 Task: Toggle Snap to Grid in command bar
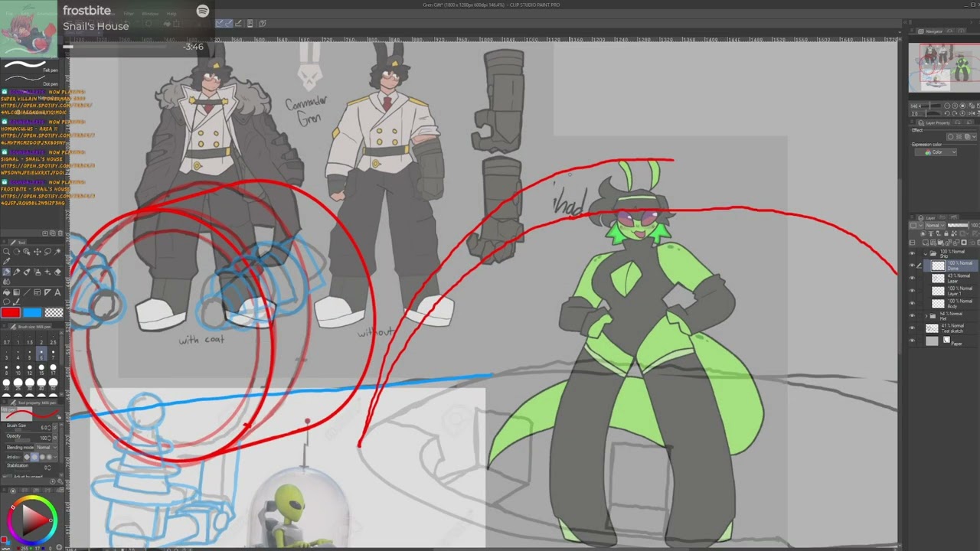[238, 24]
